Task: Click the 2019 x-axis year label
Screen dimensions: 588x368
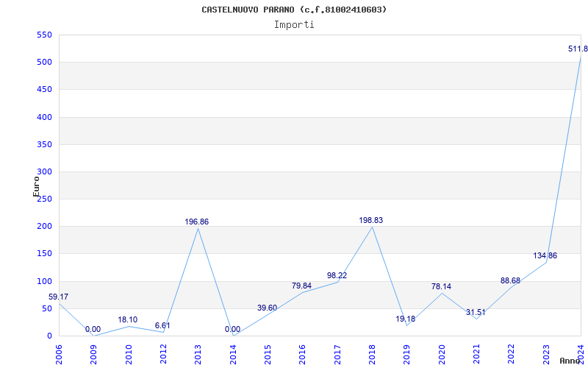Action: tap(407, 355)
